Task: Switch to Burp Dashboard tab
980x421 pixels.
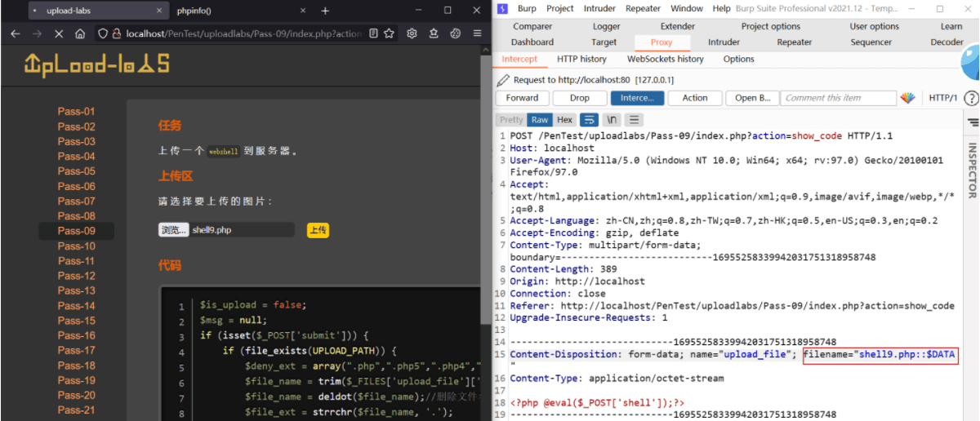Action: [532, 42]
